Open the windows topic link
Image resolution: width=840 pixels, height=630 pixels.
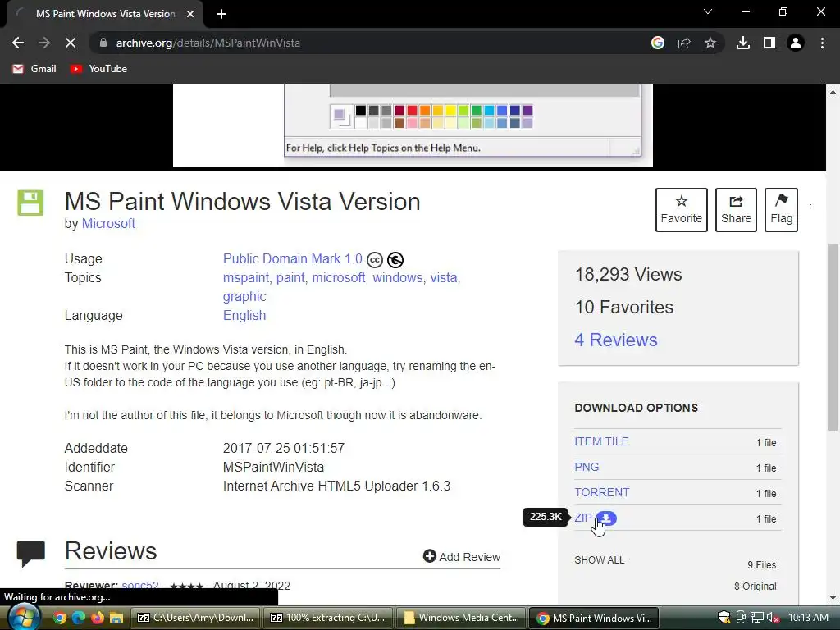tap(398, 277)
